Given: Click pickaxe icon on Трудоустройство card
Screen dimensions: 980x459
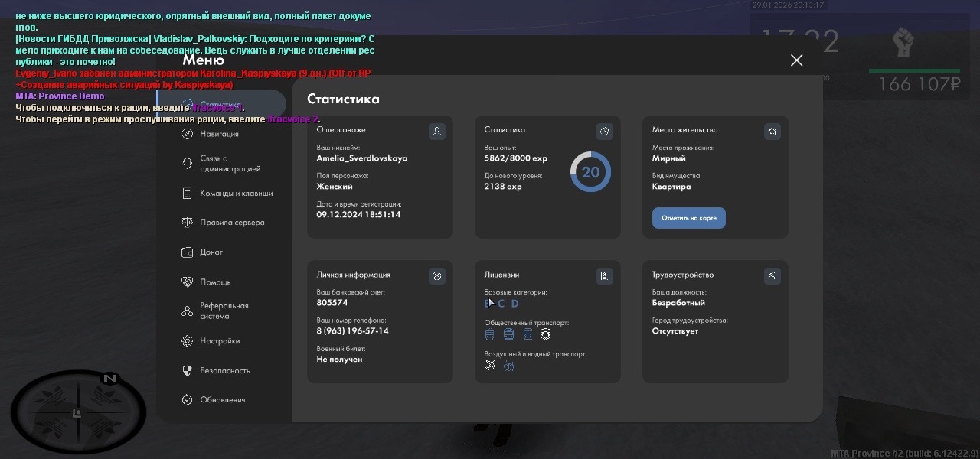Looking at the screenshot, I should tap(772, 276).
